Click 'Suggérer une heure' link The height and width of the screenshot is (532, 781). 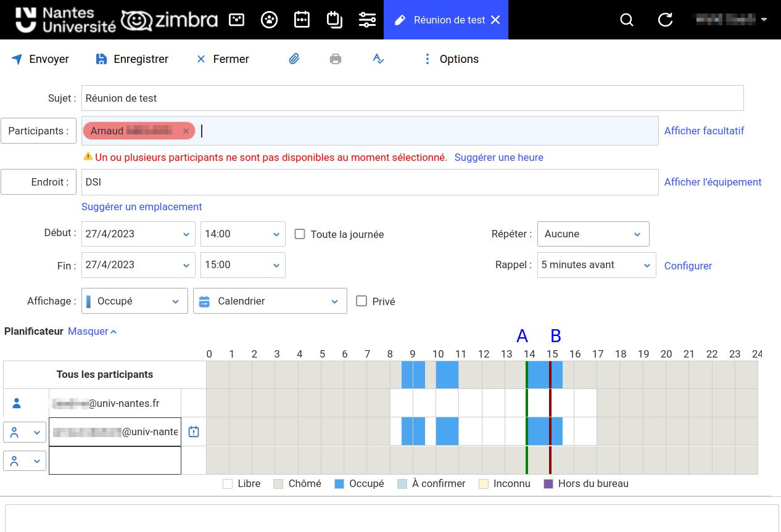pyautogui.click(x=498, y=157)
